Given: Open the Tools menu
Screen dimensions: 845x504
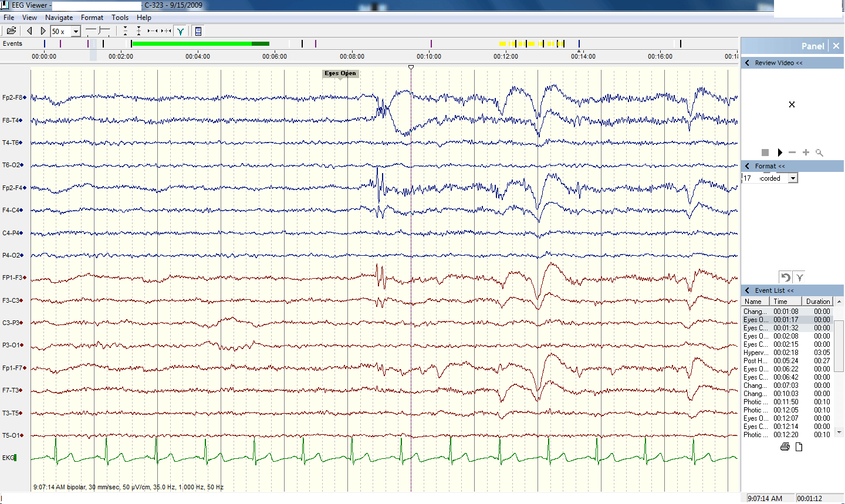Looking at the screenshot, I should click(x=120, y=18).
